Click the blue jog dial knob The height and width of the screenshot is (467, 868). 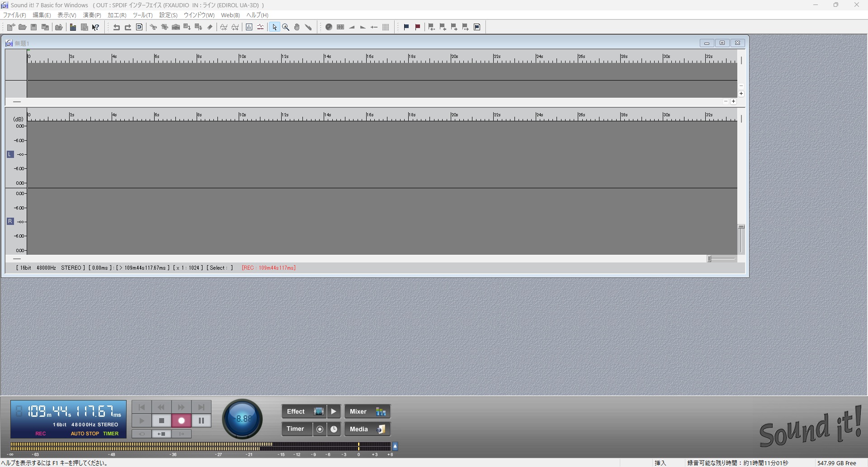(x=242, y=419)
